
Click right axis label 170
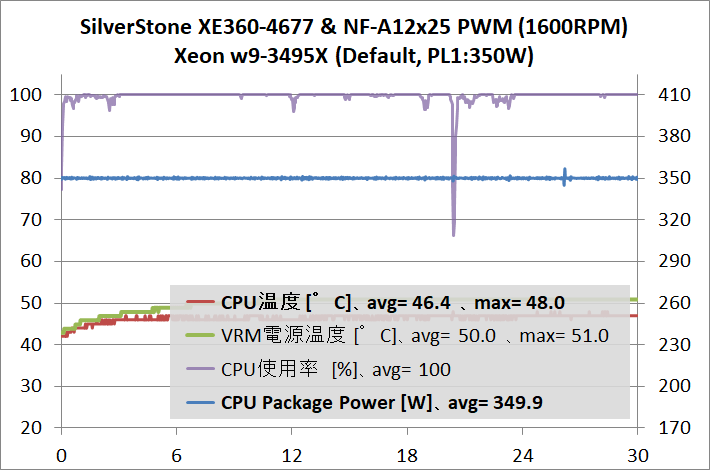point(674,428)
